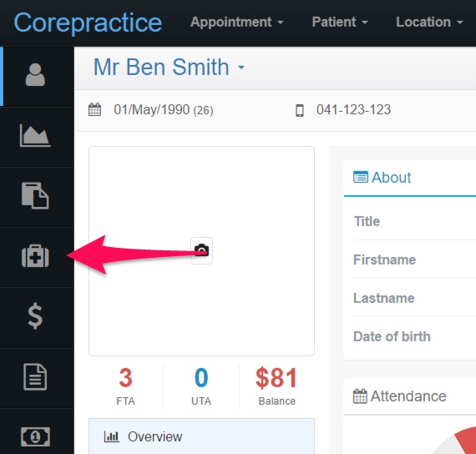Click the $81 Balance figure
The width and height of the screenshot is (476, 454).
tap(276, 386)
